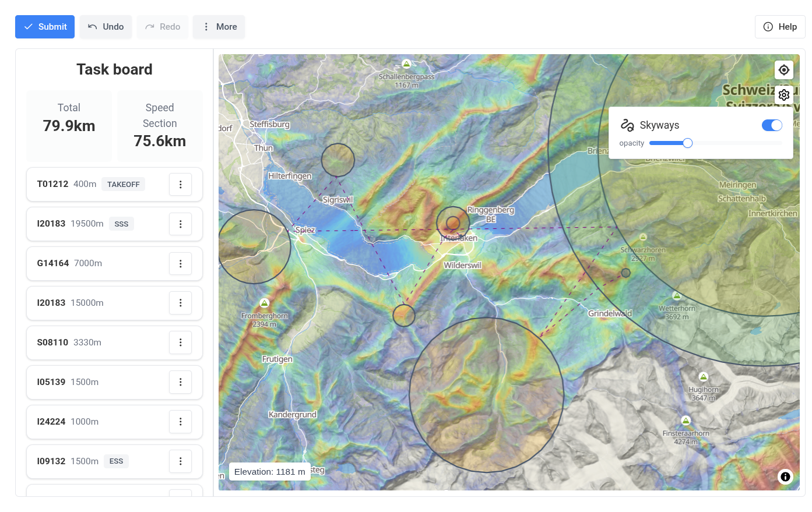Open options menu for S08110 turnpoint
The width and height of the screenshot is (812, 512).
click(x=181, y=343)
